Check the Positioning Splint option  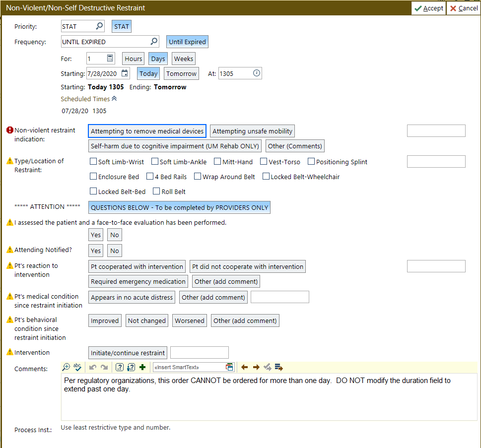tap(311, 161)
